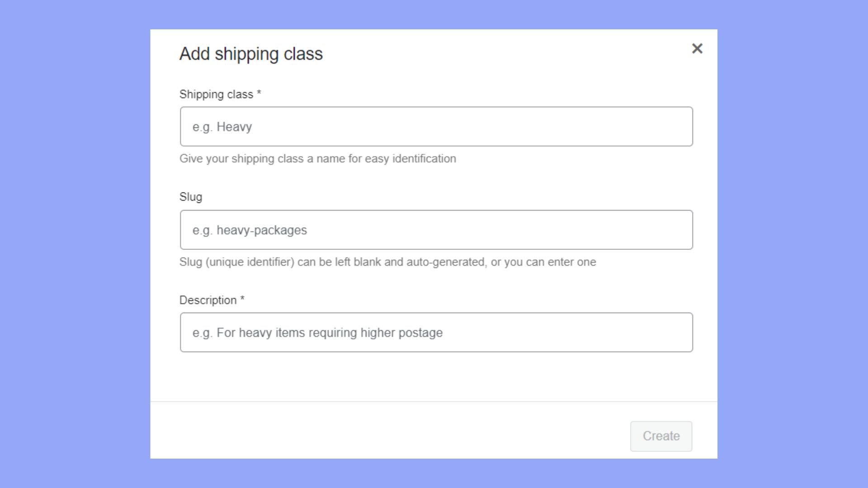868x488 pixels.
Task: Click the 'e.g. heavy-packages' placeholder text
Action: tap(250, 230)
